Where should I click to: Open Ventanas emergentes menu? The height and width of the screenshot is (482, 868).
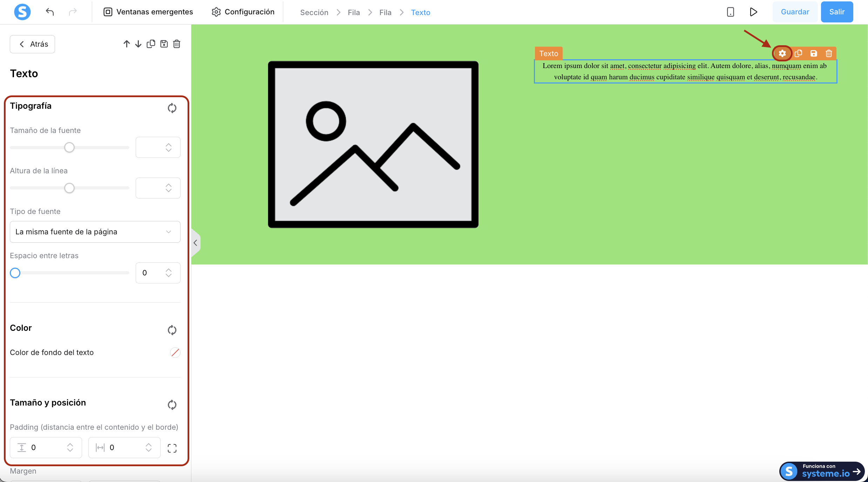pos(148,12)
